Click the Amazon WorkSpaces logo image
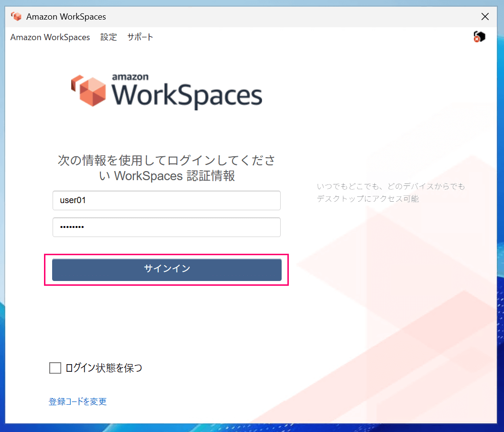Image resolution: width=504 pixels, height=432 pixels. click(x=166, y=92)
